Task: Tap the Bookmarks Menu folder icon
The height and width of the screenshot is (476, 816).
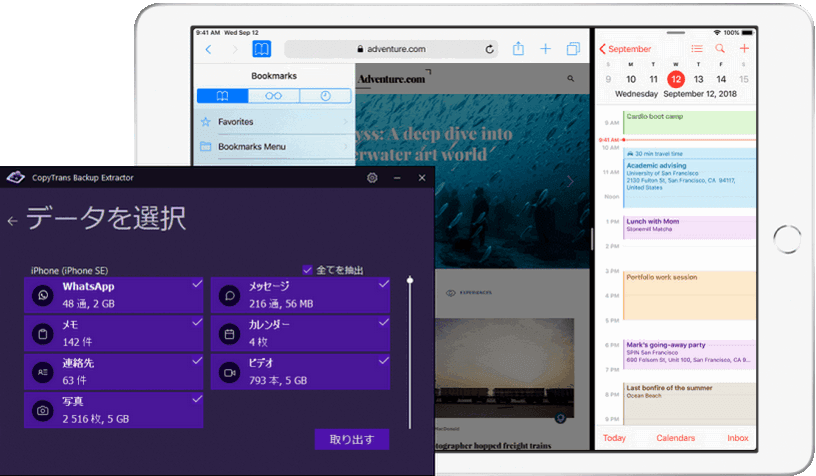Action: point(206,146)
